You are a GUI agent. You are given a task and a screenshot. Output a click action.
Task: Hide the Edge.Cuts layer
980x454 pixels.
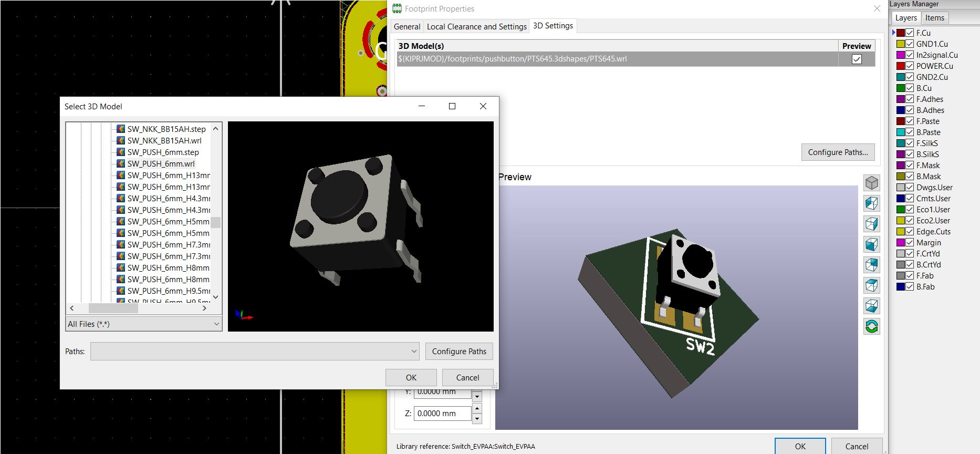[910, 232]
